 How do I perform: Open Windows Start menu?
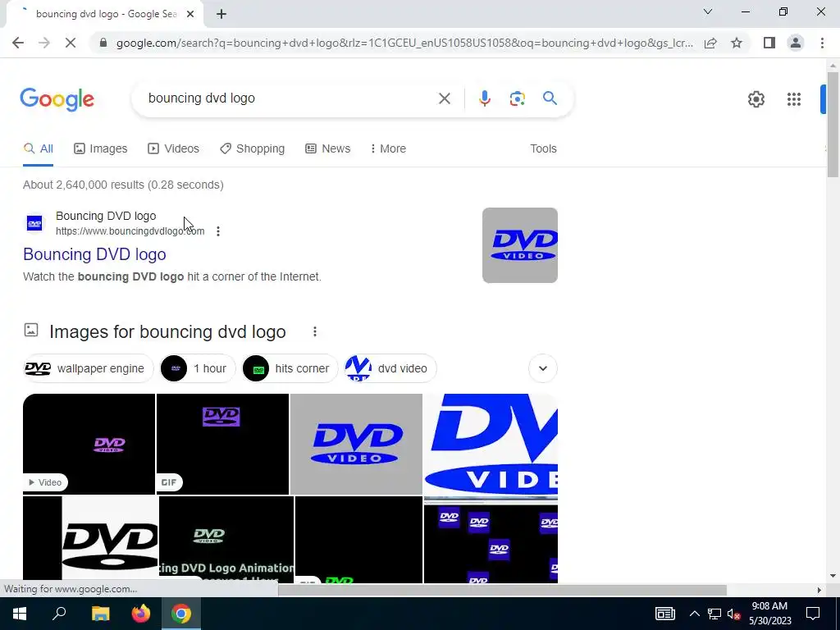click(x=20, y=614)
